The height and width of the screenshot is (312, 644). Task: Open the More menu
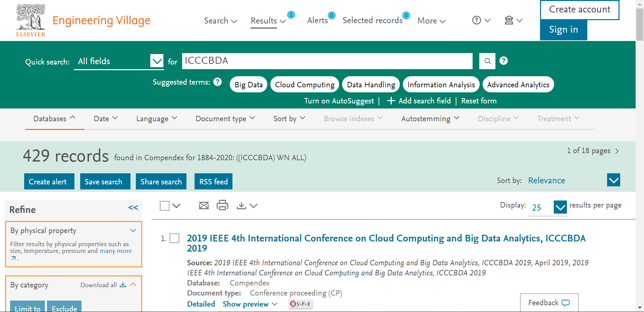point(431,20)
